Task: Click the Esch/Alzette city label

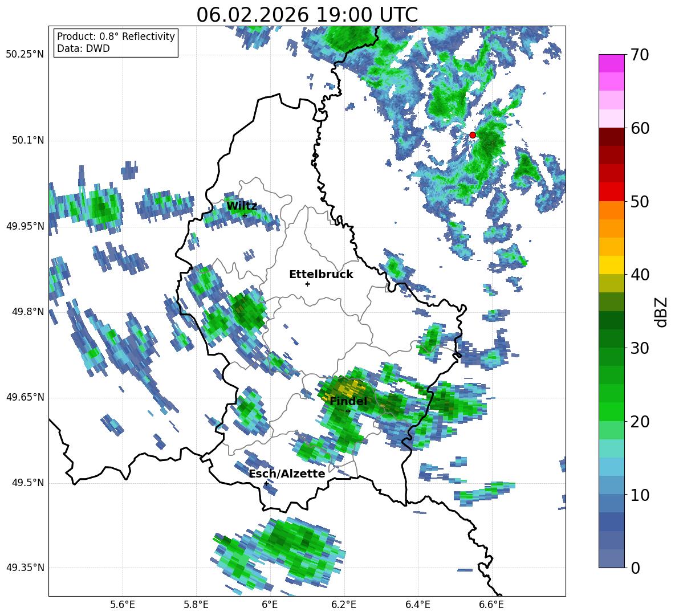Action: 287,474
